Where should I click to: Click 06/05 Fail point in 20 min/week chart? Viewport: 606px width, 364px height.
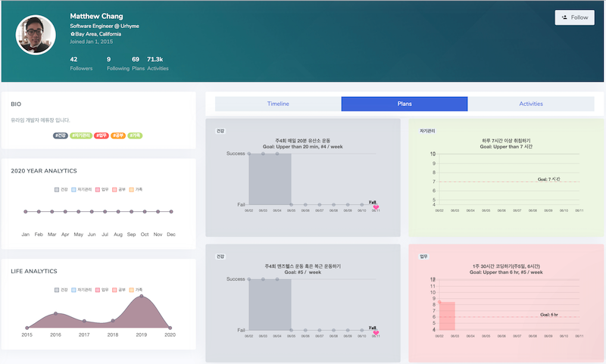point(292,204)
